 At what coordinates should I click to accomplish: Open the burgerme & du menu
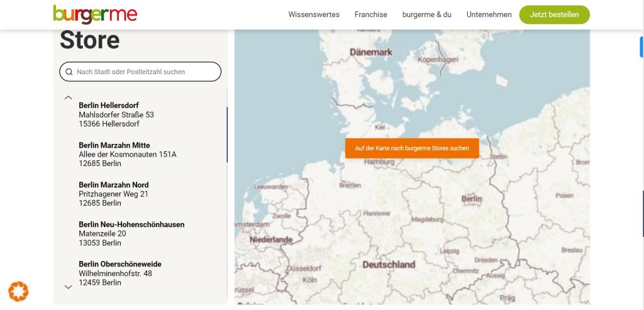coord(426,14)
